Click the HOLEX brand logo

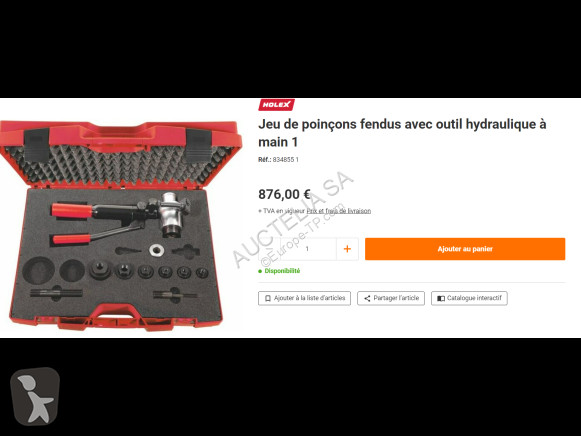click(276, 105)
